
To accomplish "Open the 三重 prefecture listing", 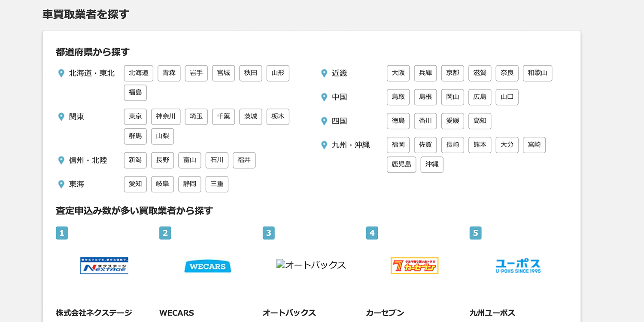I will (x=217, y=184).
